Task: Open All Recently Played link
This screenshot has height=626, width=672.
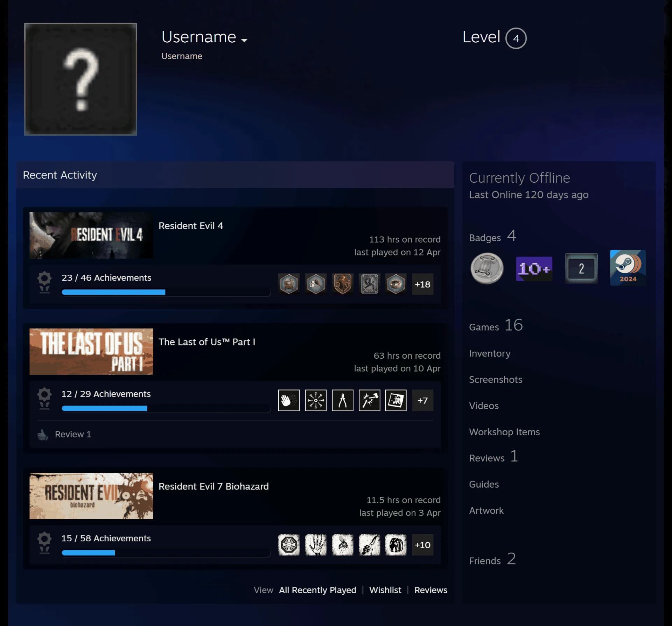Action: 317,590
